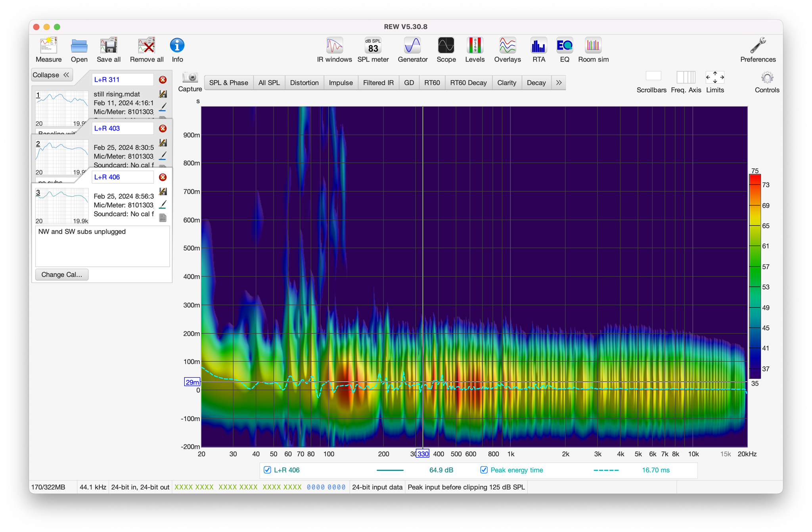Click 'Peak input before clipping 125 dB SPL' text
This screenshot has width=812, height=532.
pos(466,487)
